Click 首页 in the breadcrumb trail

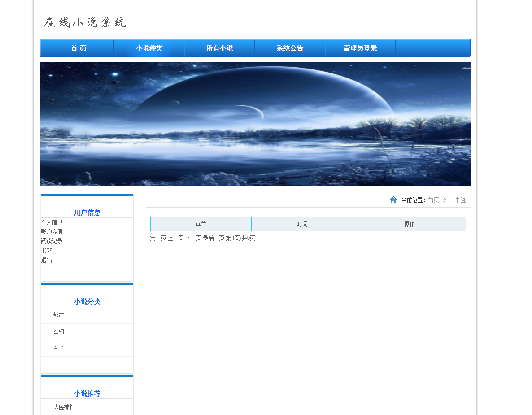tap(433, 200)
